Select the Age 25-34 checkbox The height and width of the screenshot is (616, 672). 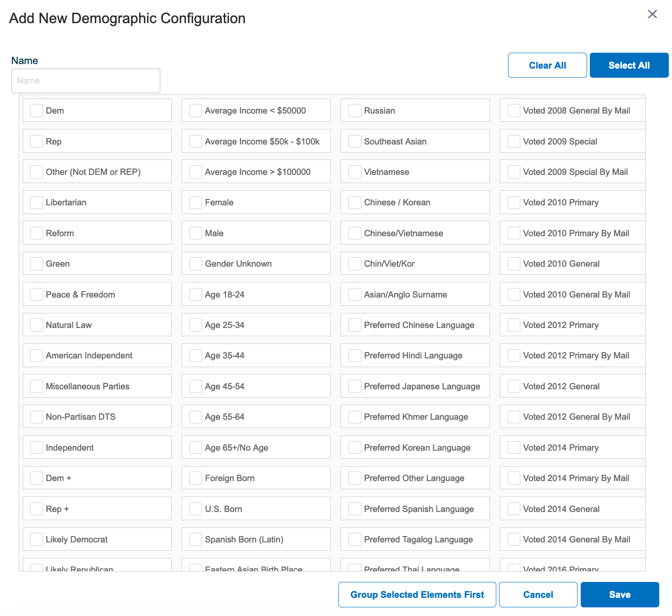coord(196,325)
